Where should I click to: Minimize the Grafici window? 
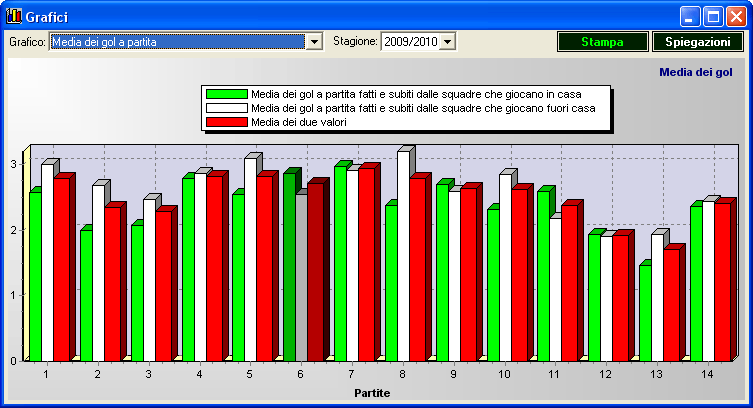click(x=691, y=16)
